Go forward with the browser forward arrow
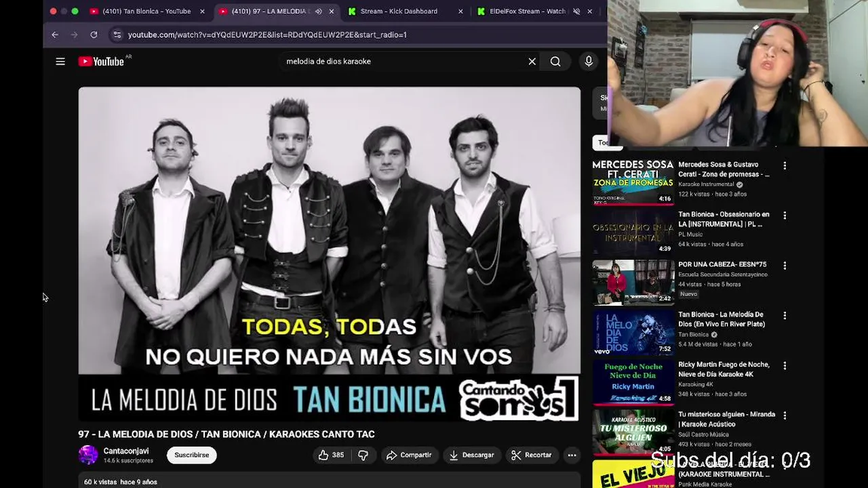The image size is (868, 488). 75,35
